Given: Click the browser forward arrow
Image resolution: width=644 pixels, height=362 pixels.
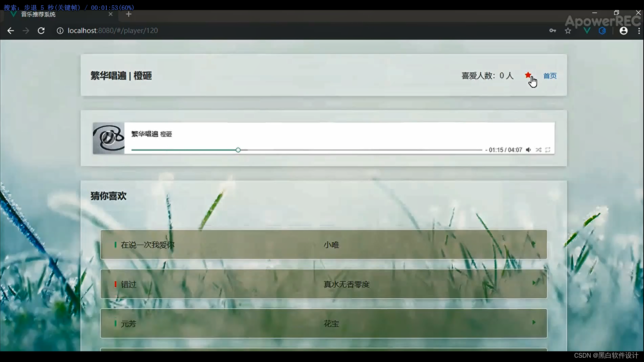Looking at the screenshot, I should click(x=26, y=31).
